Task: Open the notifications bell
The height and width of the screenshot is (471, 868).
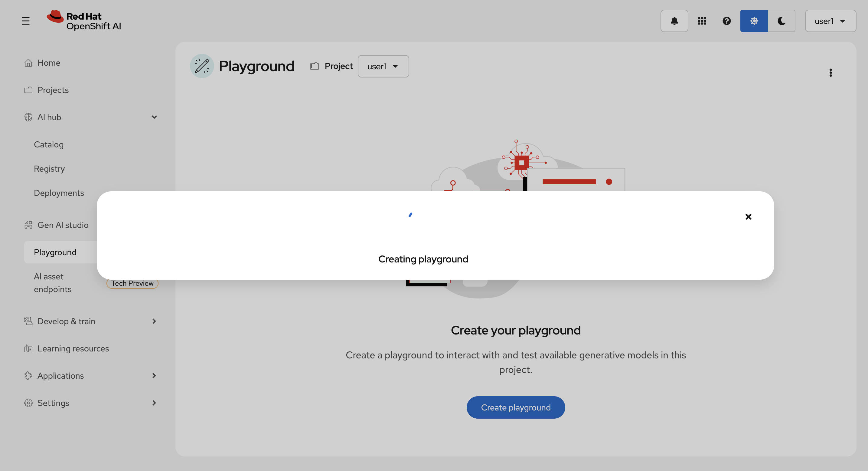Action: pyautogui.click(x=674, y=21)
